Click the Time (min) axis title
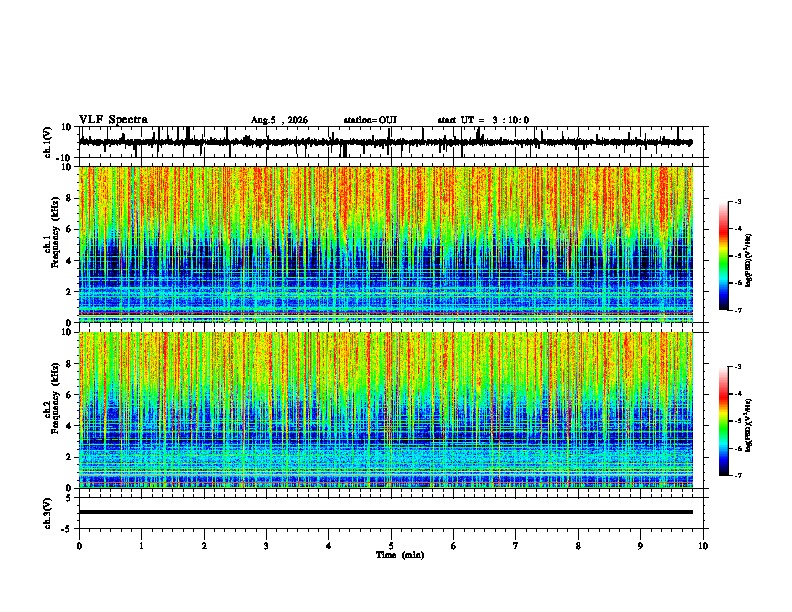792x612 pixels. pyautogui.click(x=400, y=555)
